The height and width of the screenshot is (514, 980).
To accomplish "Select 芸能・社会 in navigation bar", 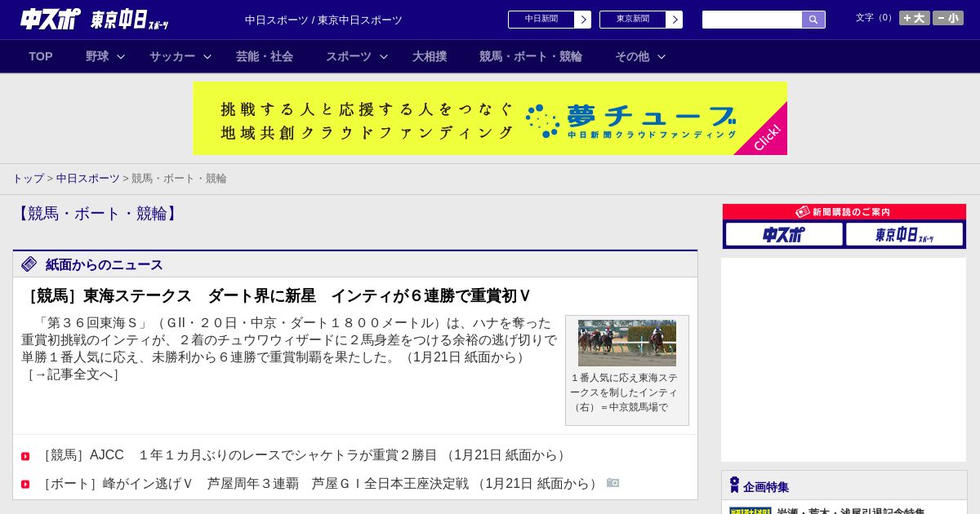I will click(x=265, y=56).
